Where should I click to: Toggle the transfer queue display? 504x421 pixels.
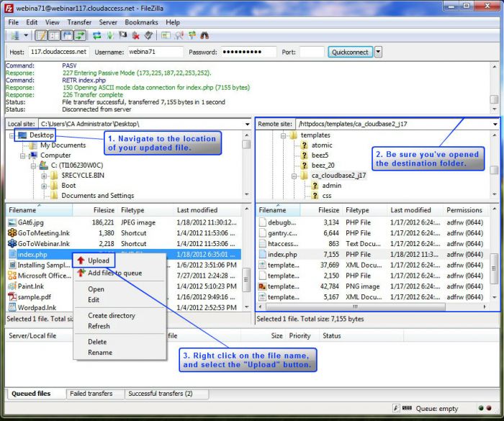[x=81, y=35]
